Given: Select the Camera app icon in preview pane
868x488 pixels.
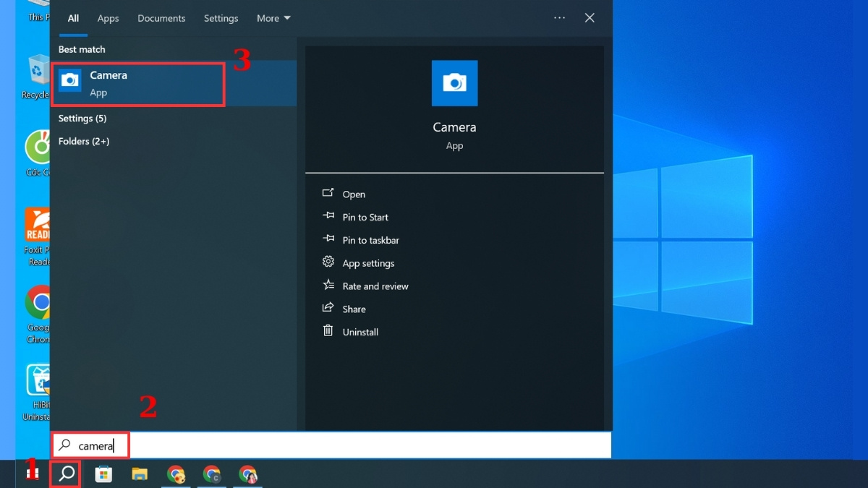Looking at the screenshot, I should coord(454,83).
